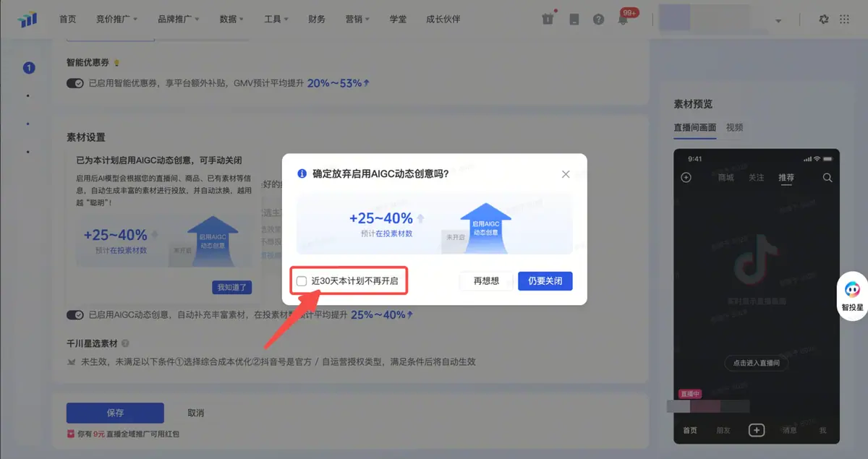Image resolution: width=868 pixels, height=459 pixels.
Task: Click the plus circle icon in phone preview
Action: 686,177
